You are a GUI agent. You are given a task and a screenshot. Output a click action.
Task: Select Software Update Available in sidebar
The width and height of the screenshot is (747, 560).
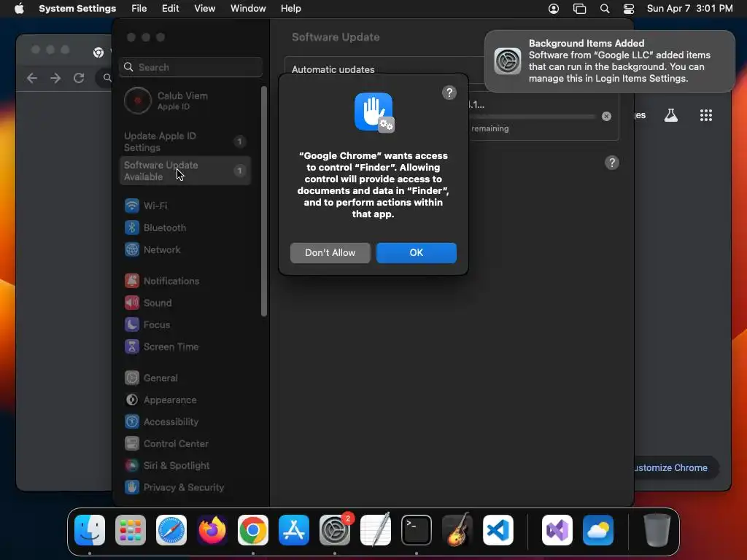click(x=185, y=171)
